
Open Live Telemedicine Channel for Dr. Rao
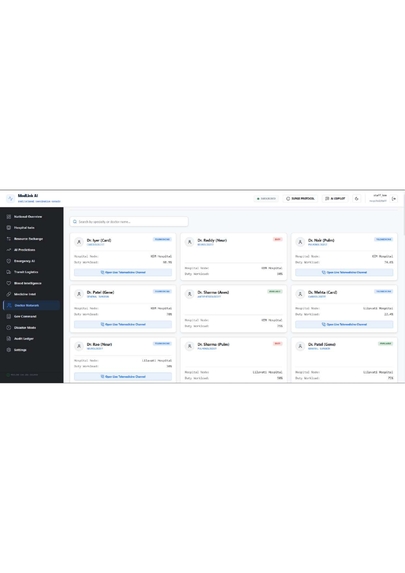(123, 376)
